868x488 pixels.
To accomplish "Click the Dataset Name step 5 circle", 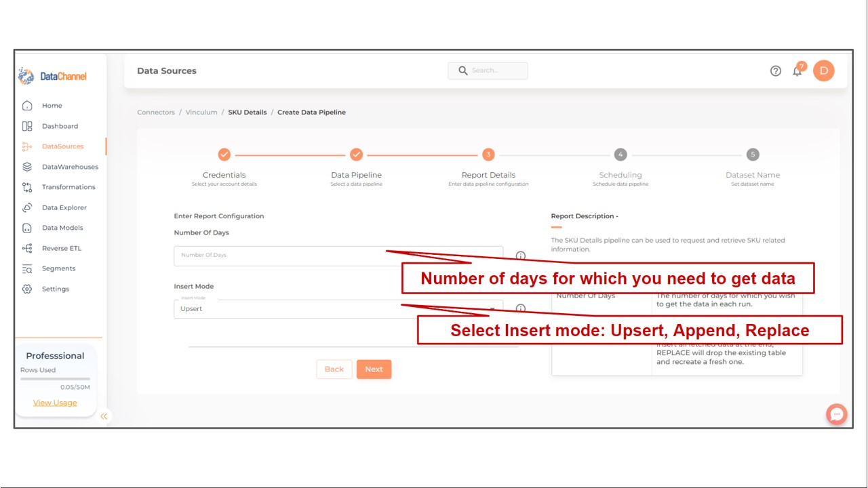I will pos(753,155).
